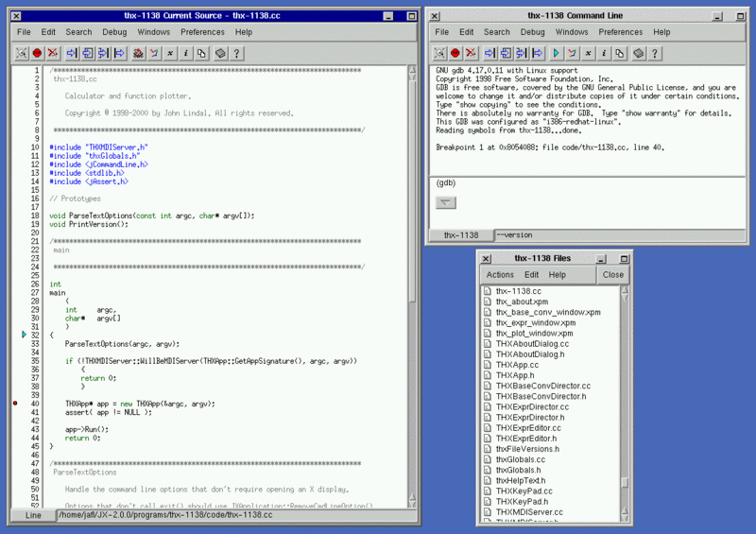Click the 'x' variables icon in Current Source toolbar
Screen dimensions: 756x534
click(170, 53)
